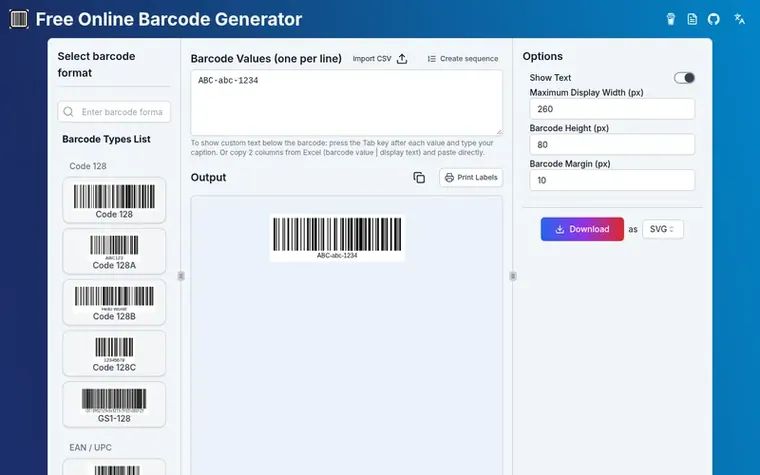760x475 pixels.
Task: Click the left panel resize handle
Action: tap(181, 276)
